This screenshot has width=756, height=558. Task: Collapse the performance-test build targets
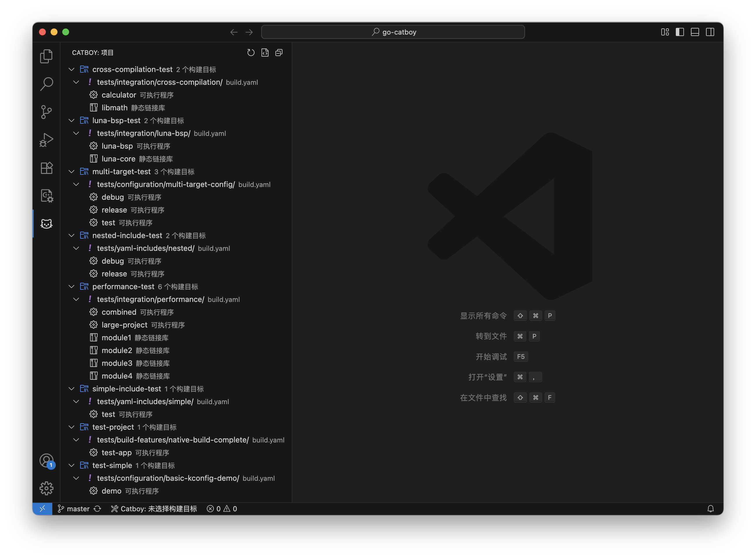click(x=71, y=287)
